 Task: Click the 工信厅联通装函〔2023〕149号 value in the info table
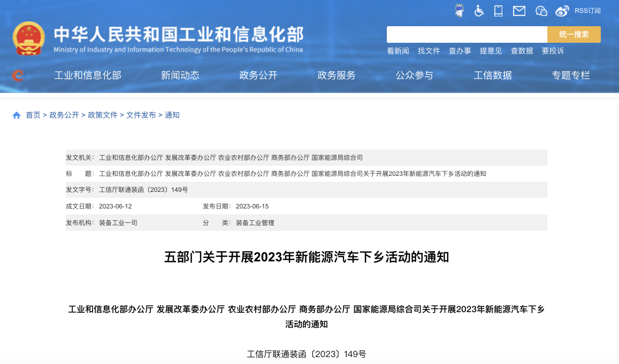tap(143, 190)
